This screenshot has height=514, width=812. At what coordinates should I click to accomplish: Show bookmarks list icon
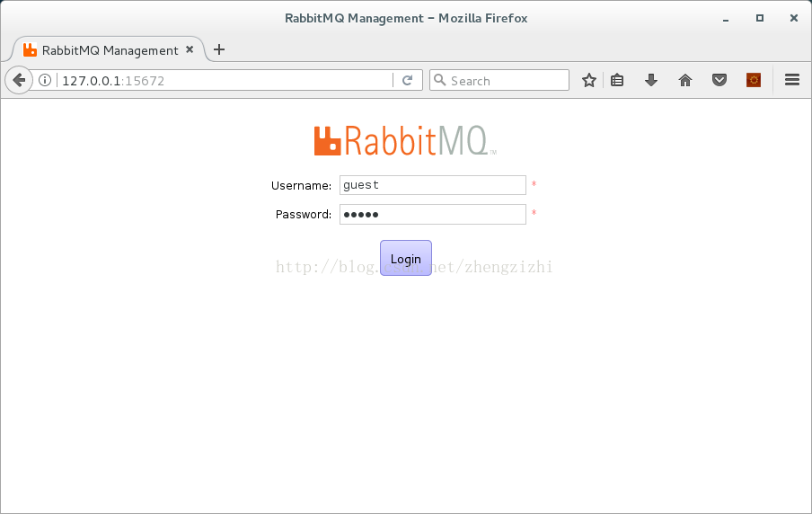coord(617,80)
